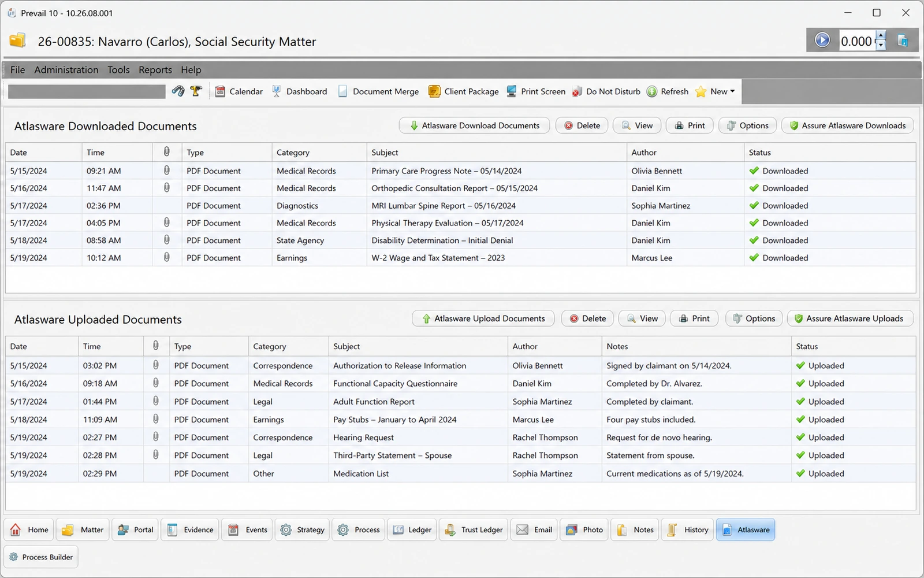This screenshot has height=578, width=924.
Task: Open the Calendar from the toolbar
Action: click(239, 91)
